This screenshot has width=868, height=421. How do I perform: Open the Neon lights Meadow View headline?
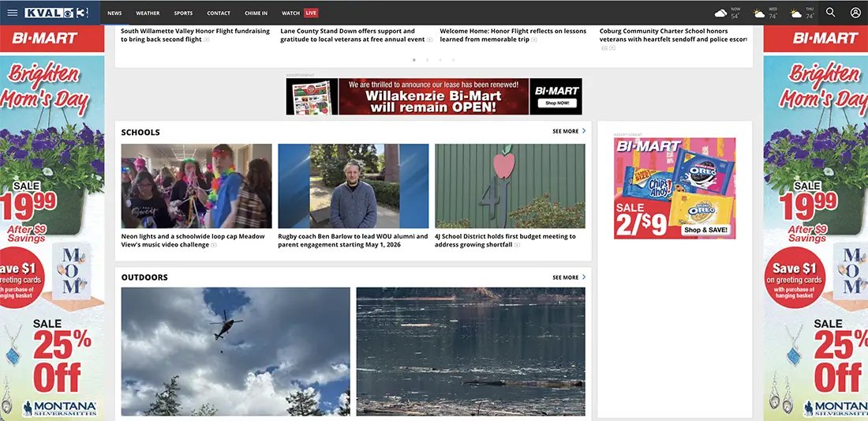click(x=193, y=240)
